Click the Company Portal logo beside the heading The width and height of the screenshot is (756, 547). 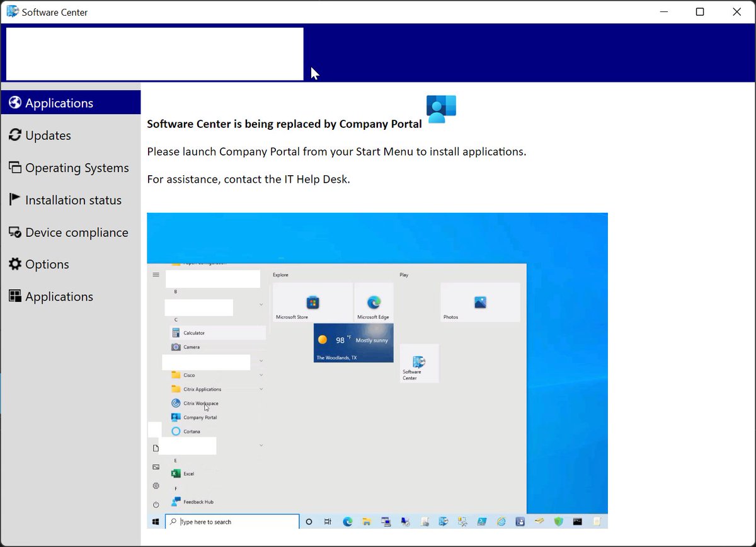pos(441,109)
